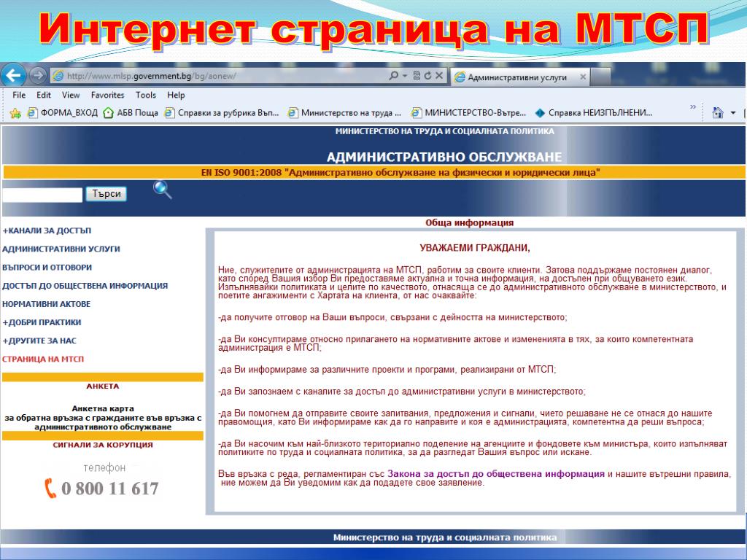Click the browser Forward arrow button
The width and height of the screenshot is (747, 560).
[x=38, y=75]
